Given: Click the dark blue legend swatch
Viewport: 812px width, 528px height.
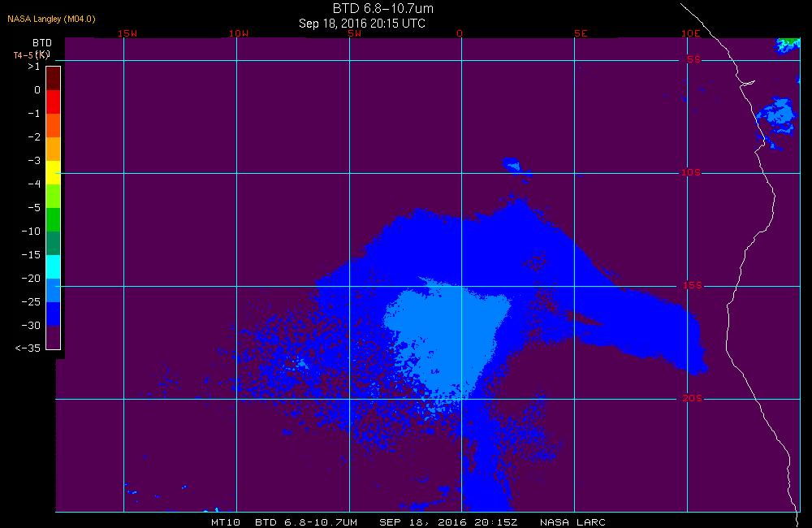Looking at the screenshot, I should (x=54, y=314).
